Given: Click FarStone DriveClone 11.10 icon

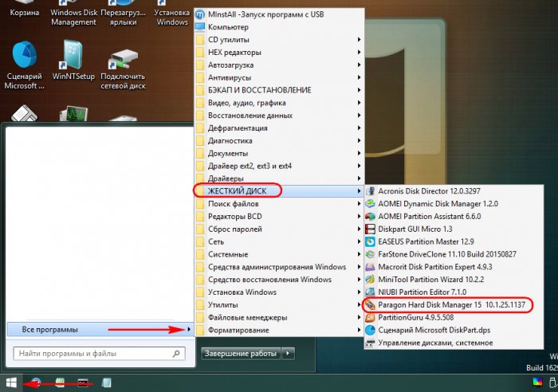Looking at the screenshot, I should 370,254.
